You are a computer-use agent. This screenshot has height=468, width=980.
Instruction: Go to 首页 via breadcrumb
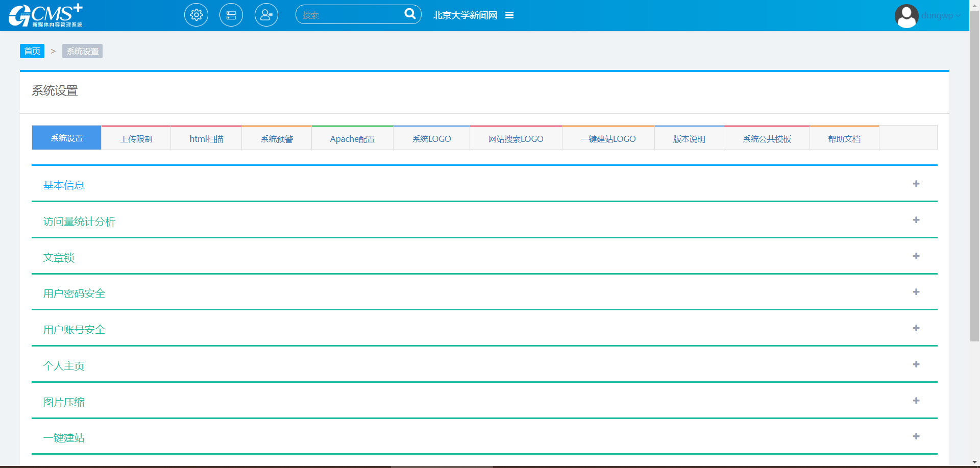[32, 51]
